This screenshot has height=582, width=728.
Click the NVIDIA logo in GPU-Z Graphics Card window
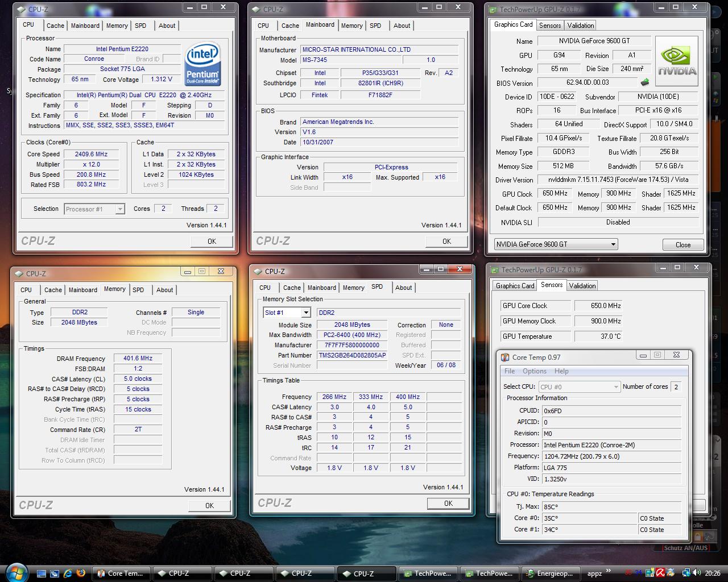677,61
